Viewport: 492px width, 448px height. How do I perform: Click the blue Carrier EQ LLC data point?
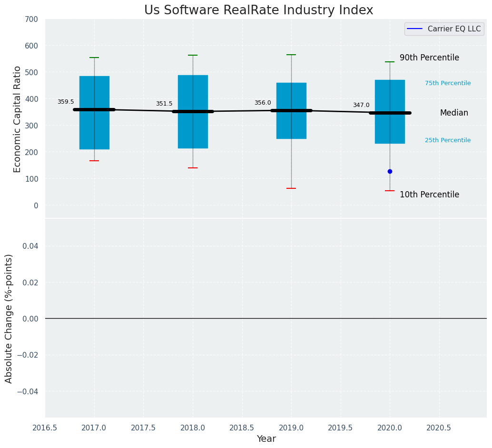390,171
